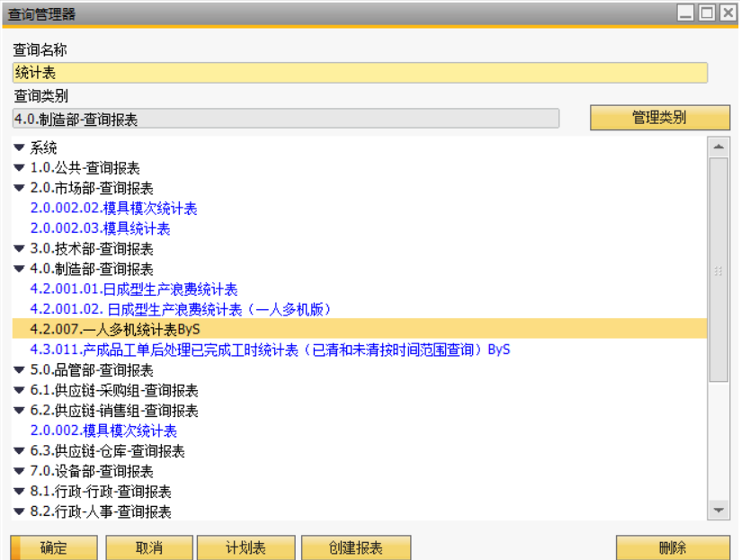Click the 查询名称 input field
The image size is (740, 560).
pos(360,74)
